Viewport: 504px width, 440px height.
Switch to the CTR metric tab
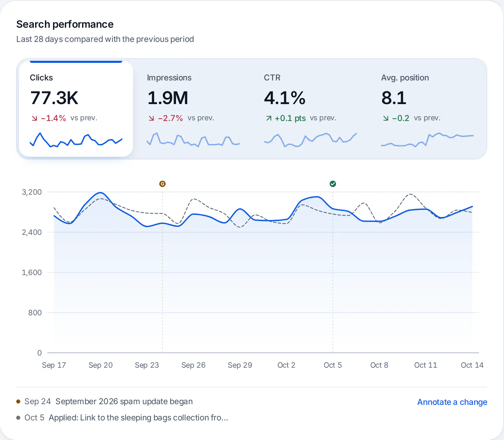310,109
